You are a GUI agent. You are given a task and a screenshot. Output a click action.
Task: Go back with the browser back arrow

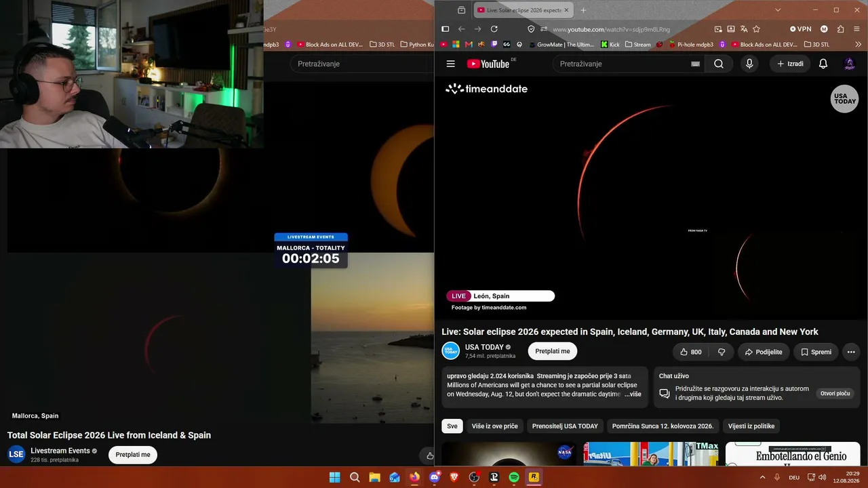coord(462,29)
